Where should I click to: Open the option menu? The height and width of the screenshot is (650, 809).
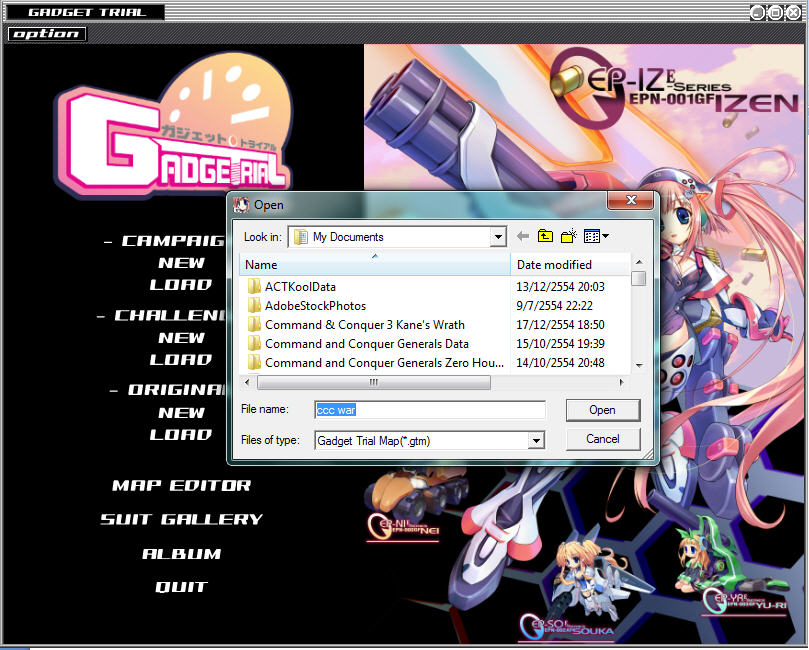[46, 34]
